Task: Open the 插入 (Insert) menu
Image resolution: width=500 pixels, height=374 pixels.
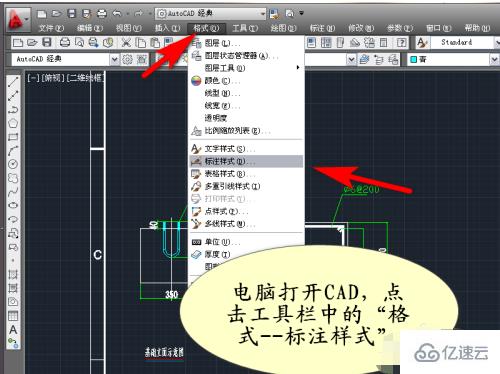Action: coord(167,28)
